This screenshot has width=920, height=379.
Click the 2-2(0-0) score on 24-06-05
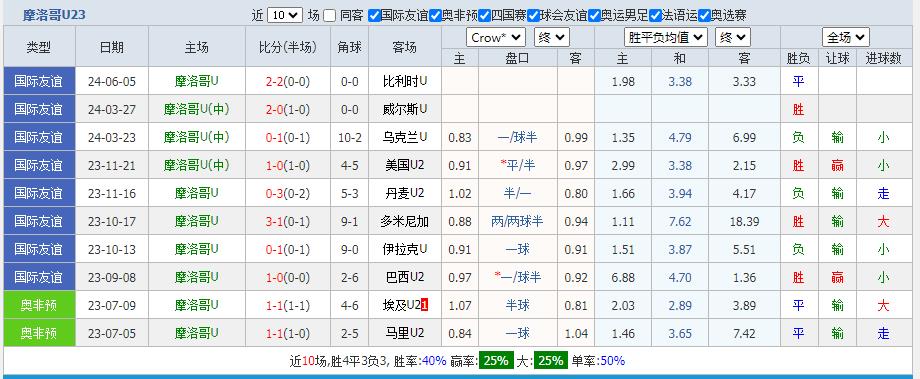(x=288, y=81)
